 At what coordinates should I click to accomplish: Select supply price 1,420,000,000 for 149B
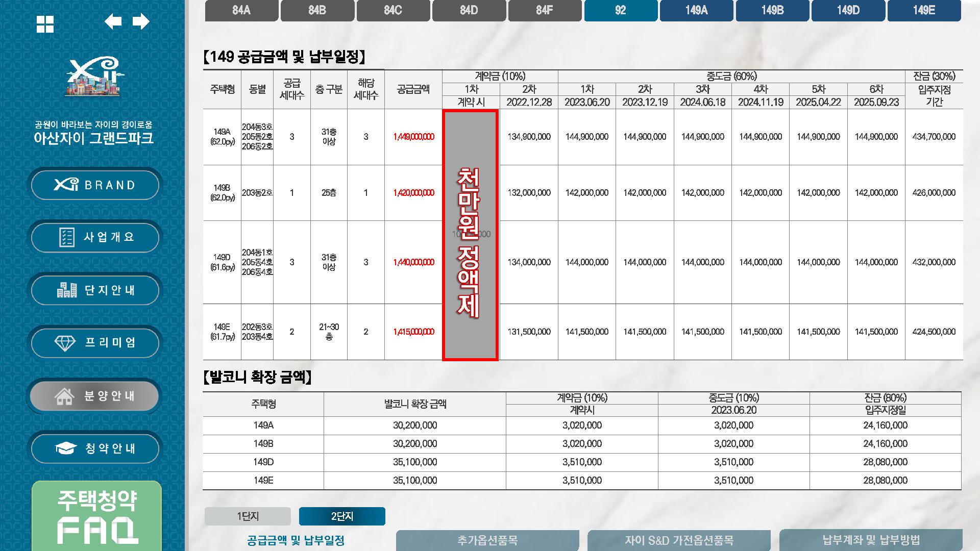coord(413,193)
